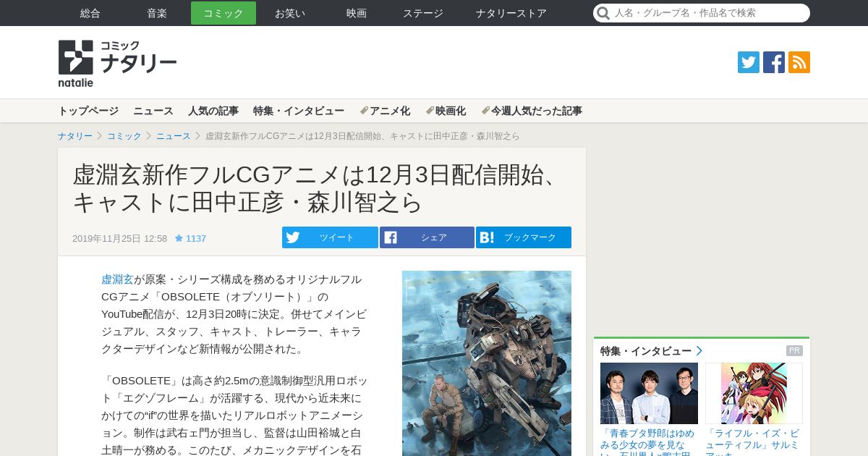Screen dimensions: 868x456
Task: Go to トップページ in navigation
Action: tap(88, 111)
